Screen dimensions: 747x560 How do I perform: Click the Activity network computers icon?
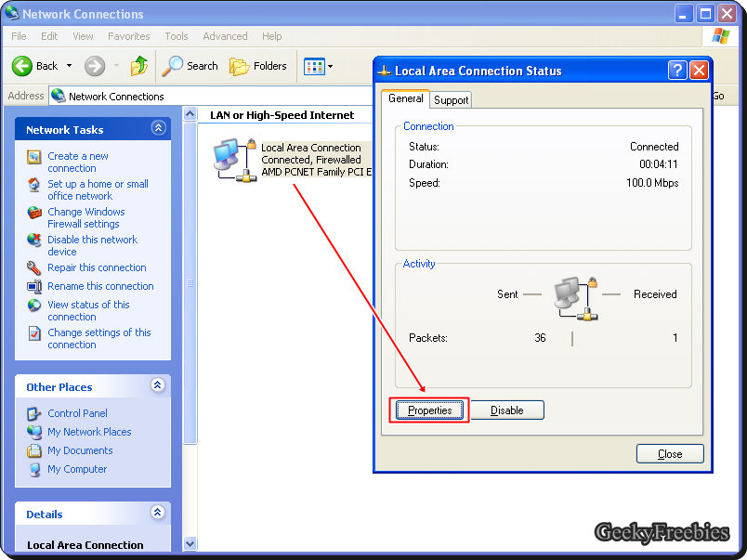pyautogui.click(x=575, y=299)
